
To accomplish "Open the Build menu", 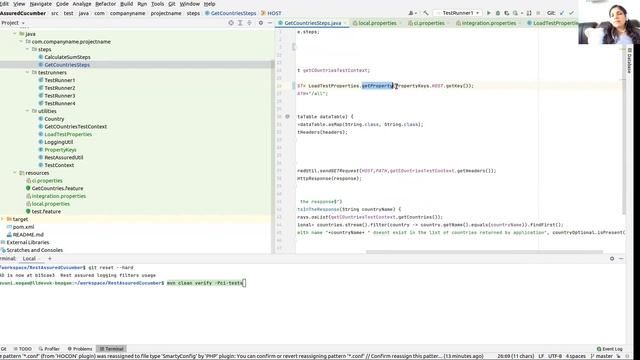I will click(126, 4).
